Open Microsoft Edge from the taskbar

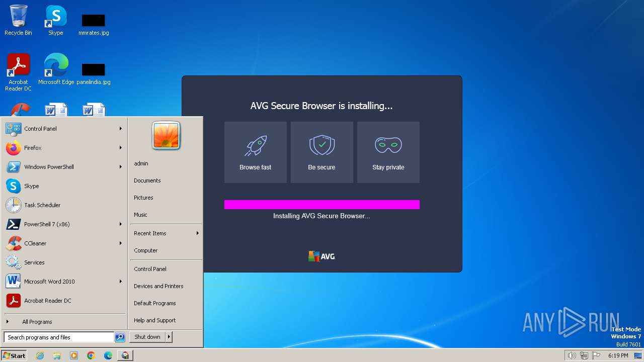[108, 355]
